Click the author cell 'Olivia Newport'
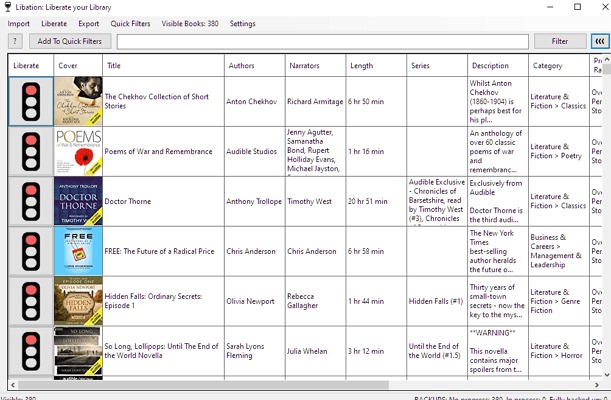Screen dimensions: 611x400 point(254,301)
